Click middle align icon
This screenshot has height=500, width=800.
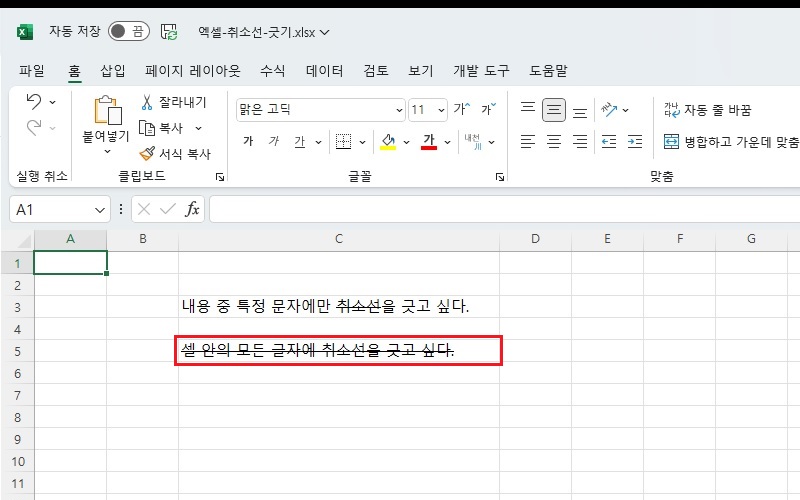(x=554, y=110)
